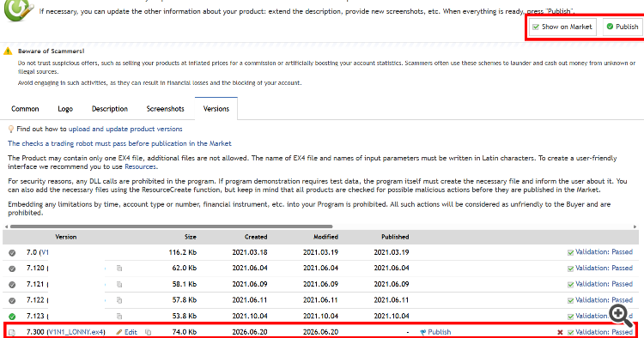Click the copy icon in the 7.122 row
This screenshot has width=644, height=338.
coord(119,300)
